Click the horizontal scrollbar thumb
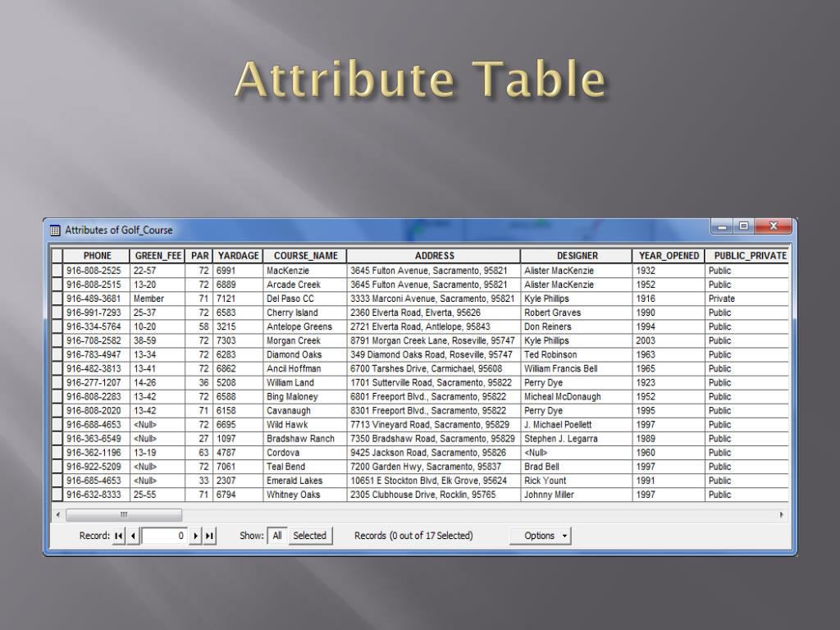The image size is (840, 630). 124,515
